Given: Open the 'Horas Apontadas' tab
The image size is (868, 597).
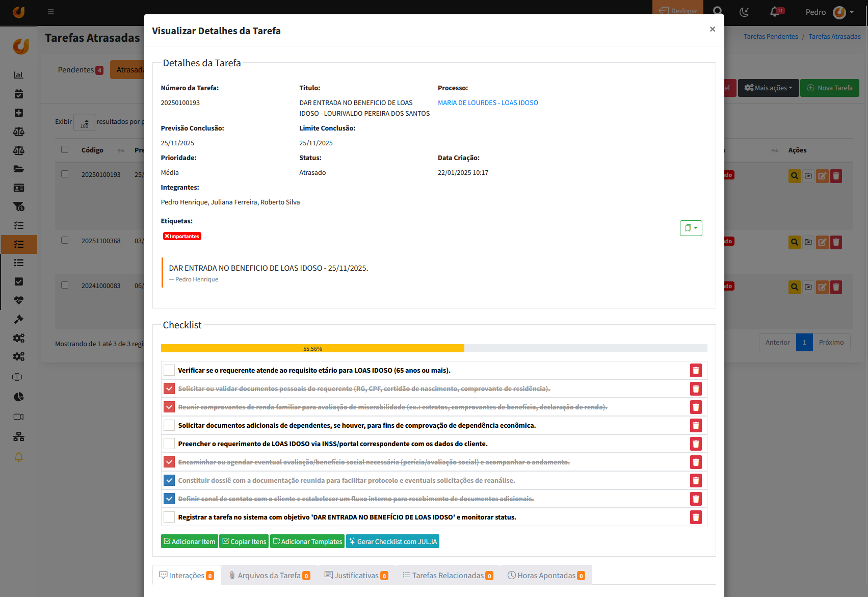Looking at the screenshot, I should [x=546, y=576].
